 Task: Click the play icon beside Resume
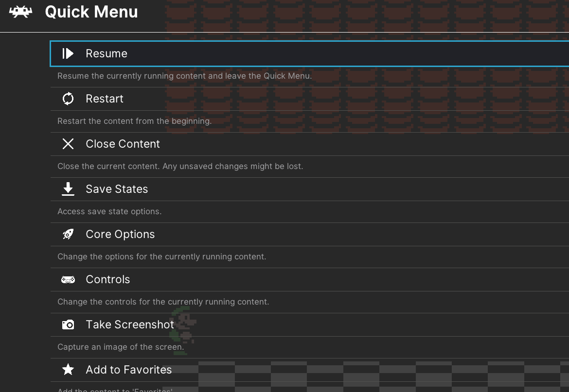click(68, 53)
